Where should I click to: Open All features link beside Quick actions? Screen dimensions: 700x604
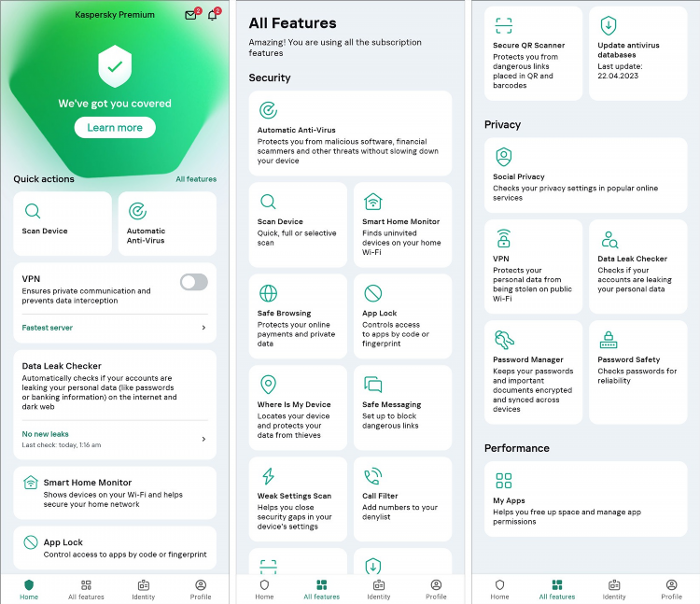click(196, 179)
